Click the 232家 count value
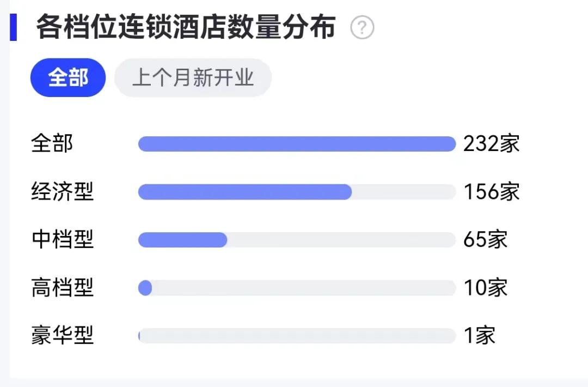588x387 pixels. [491, 144]
